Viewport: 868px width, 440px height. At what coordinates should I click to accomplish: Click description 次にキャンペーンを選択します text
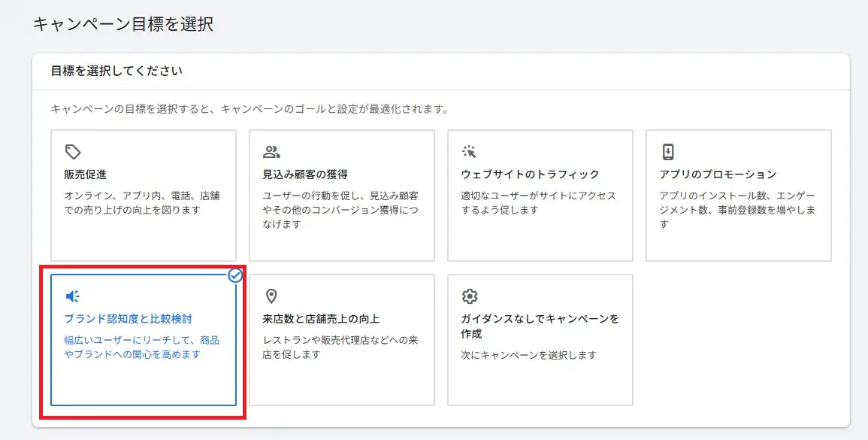coord(528,355)
